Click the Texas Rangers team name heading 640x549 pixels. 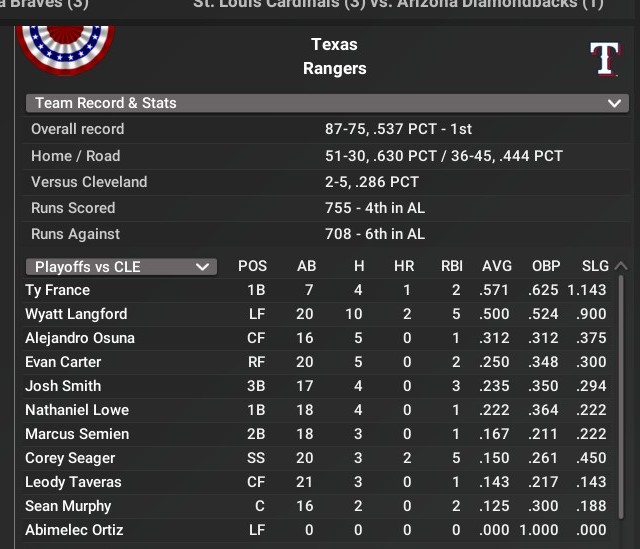[334, 57]
